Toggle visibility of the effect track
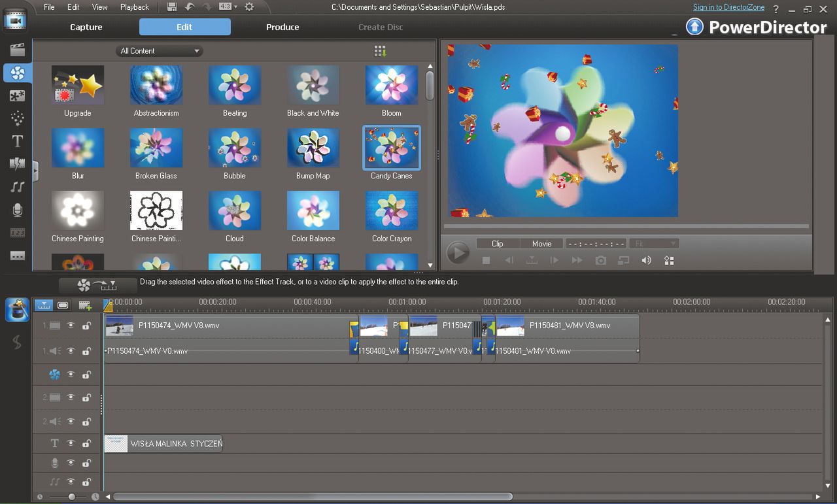837x504 pixels. tap(71, 375)
